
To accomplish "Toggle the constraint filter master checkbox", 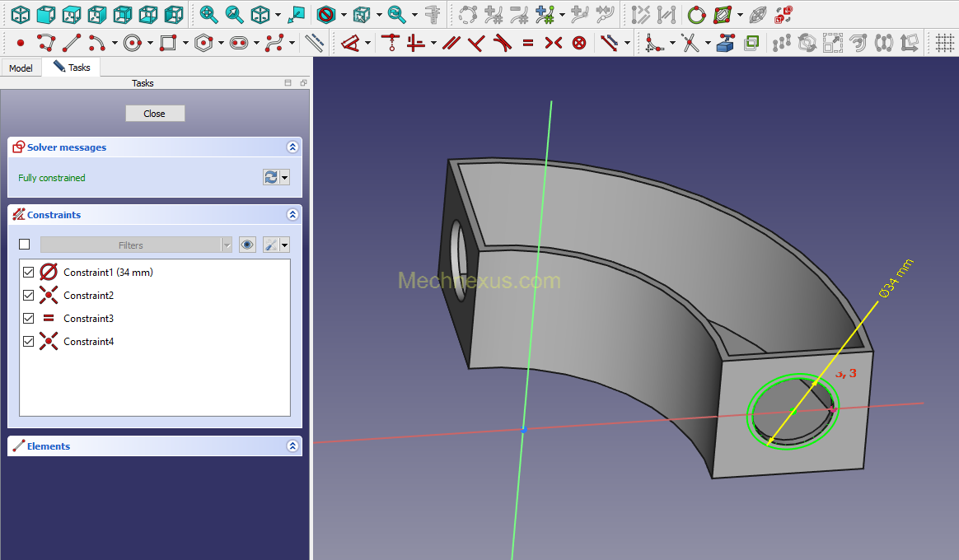I will click(24, 245).
